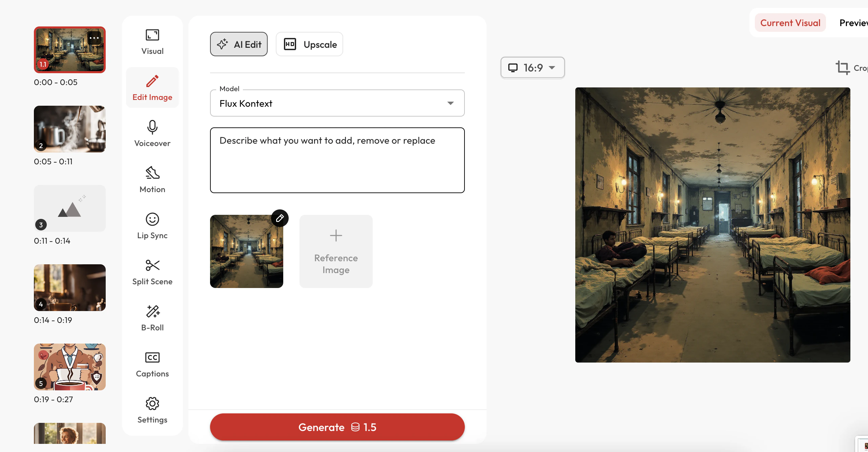Image resolution: width=868 pixels, height=452 pixels.
Task: Click the pencil icon on source image
Action: tap(280, 218)
